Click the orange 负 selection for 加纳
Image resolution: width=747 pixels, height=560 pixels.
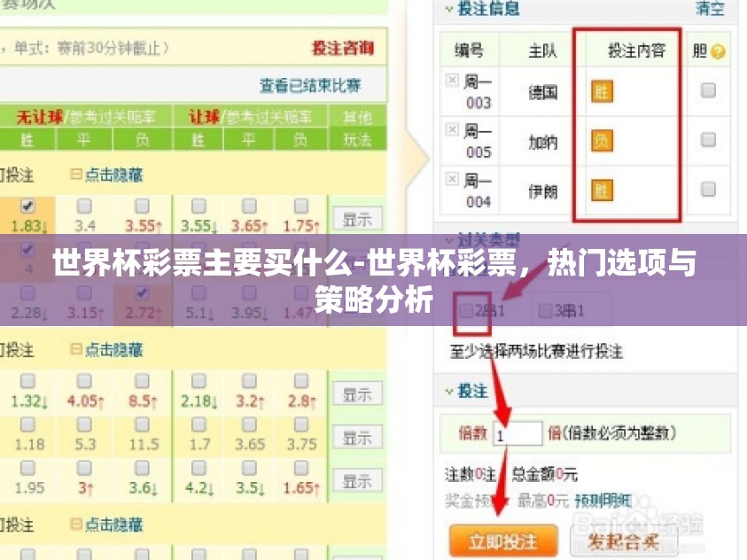coord(602,141)
